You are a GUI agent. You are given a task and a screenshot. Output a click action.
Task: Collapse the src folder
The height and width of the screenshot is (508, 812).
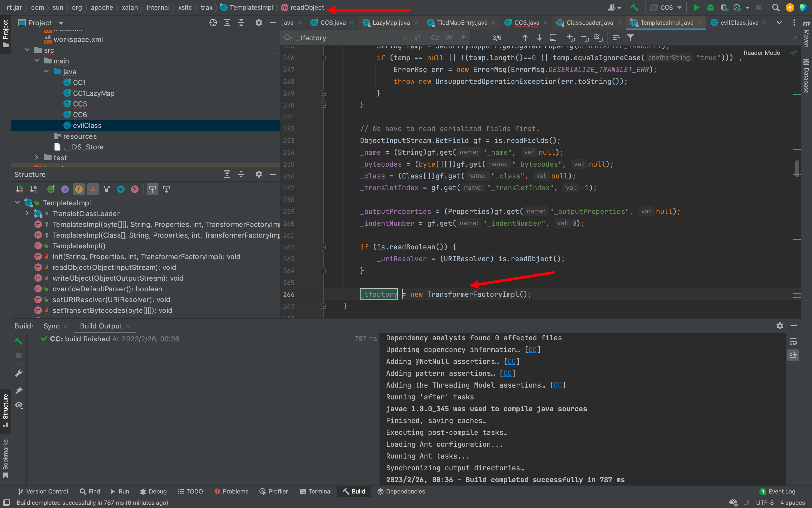(27, 50)
